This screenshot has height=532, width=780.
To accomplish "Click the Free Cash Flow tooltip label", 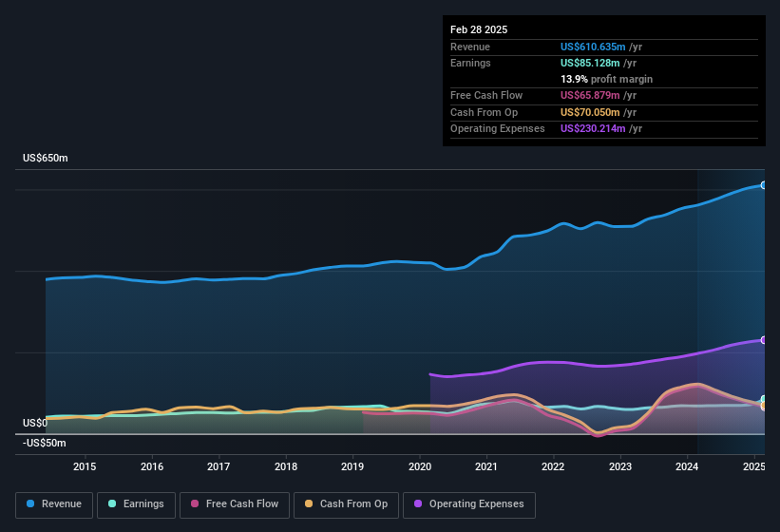I will coord(486,95).
